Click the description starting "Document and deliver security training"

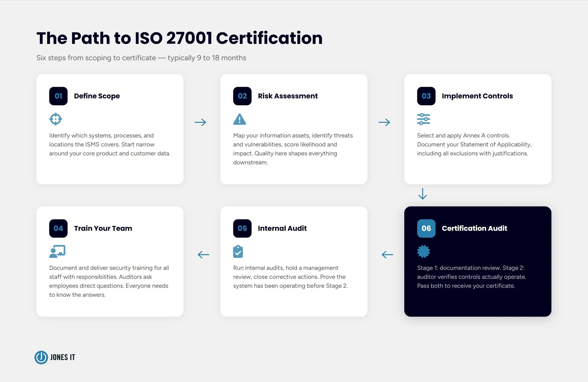[109, 281]
